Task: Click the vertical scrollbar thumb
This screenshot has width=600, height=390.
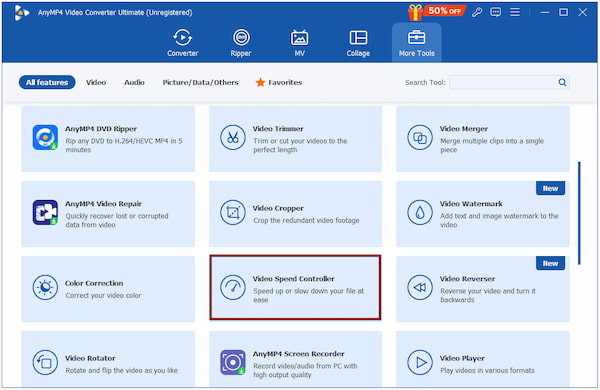Action: tap(579, 213)
